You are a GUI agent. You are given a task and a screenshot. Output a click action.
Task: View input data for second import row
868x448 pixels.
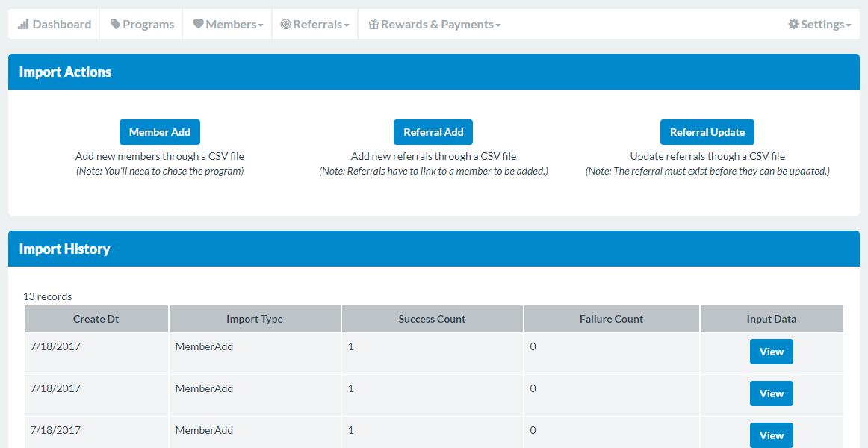[772, 393]
